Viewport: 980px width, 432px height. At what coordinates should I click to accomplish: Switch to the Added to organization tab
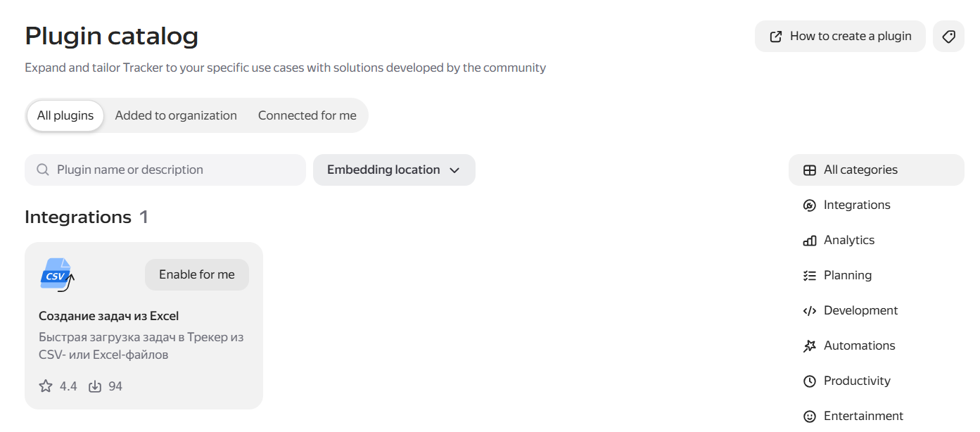click(176, 115)
